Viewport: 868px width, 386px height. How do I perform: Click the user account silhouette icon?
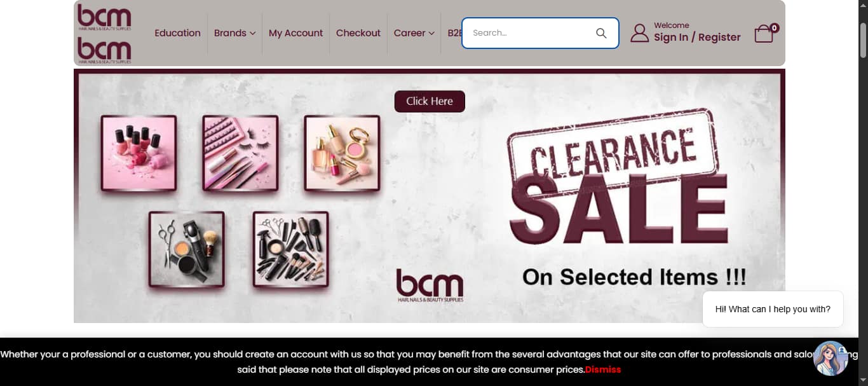tap(639, 33)
